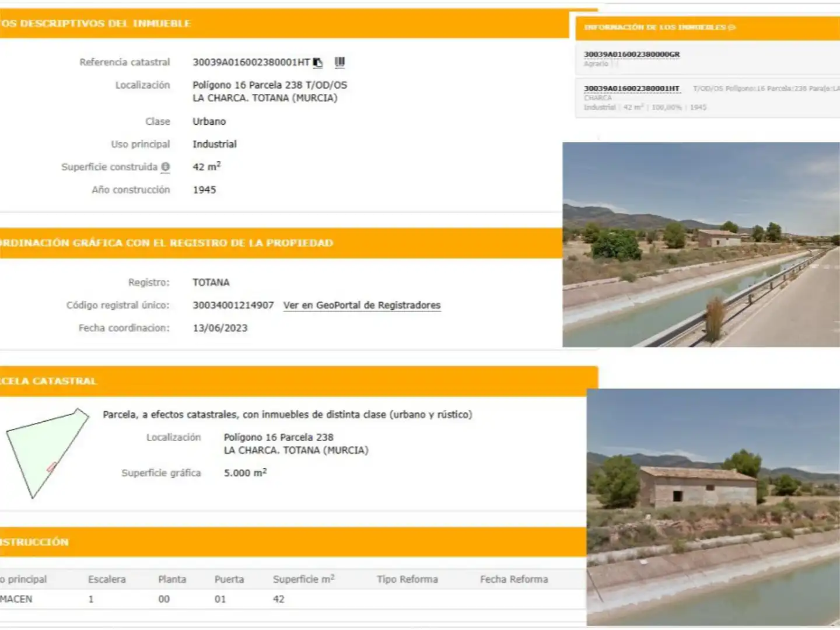Click the 'Superficie m²' column header
The image size is (840, 630).
click(304, 579)
